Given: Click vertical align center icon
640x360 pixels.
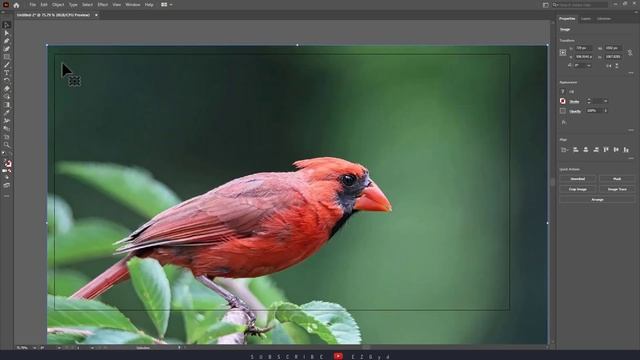Looking at the screenshot, I should pyautogui.click(x=616, y=150).
